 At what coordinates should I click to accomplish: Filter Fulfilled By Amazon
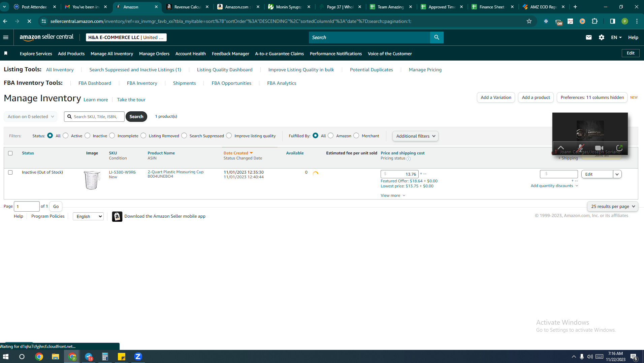pyautogui.click(x=331, y=136)
